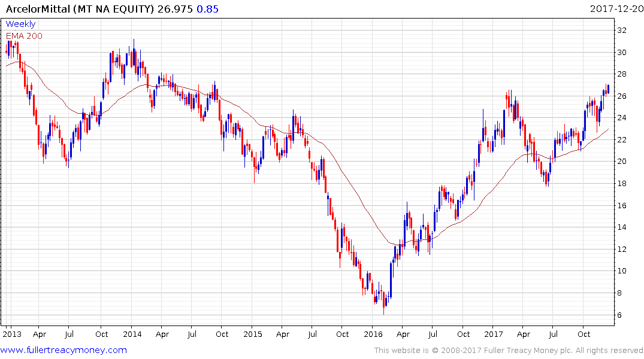Image resolution: width=644 pixels, height=359 pixels.
Task: Click the Apr label following 2014
Action: click(162, 334)
